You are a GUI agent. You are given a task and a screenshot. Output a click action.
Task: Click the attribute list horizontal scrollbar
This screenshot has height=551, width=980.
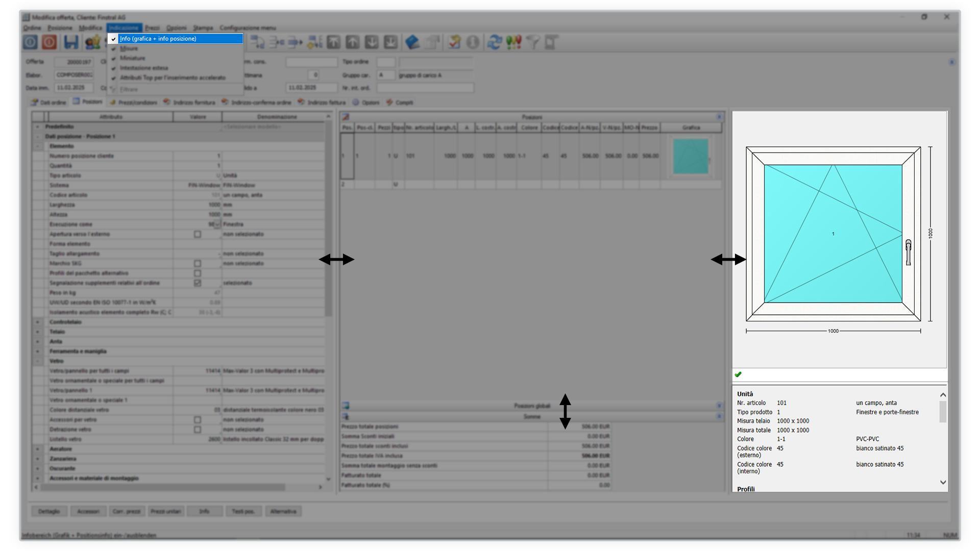178,487
